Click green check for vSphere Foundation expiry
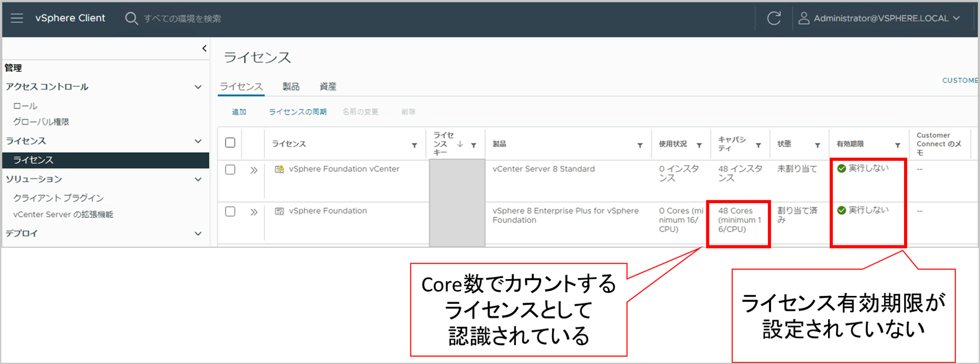980x364 pixels. tap(842, 210)
